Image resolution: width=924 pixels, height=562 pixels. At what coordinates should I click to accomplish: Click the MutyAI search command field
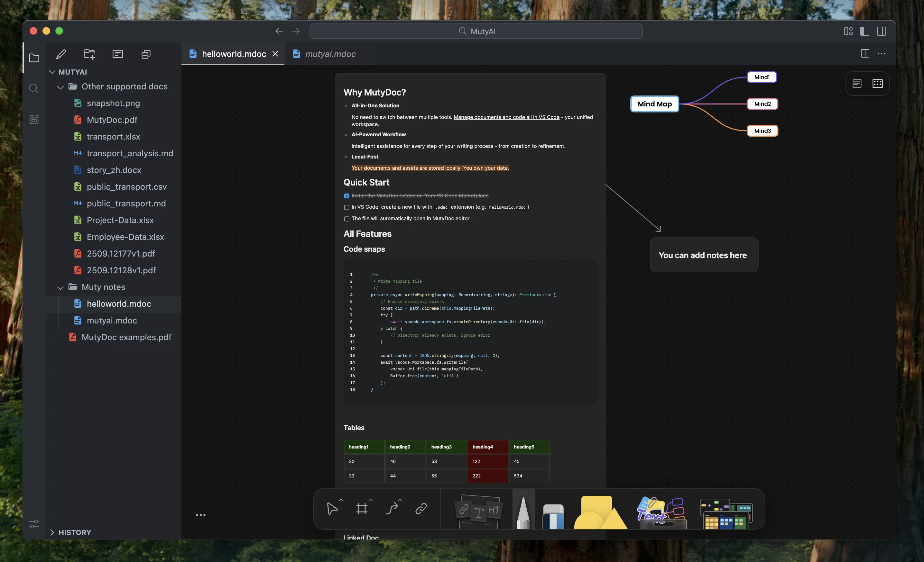coord(476,31)
